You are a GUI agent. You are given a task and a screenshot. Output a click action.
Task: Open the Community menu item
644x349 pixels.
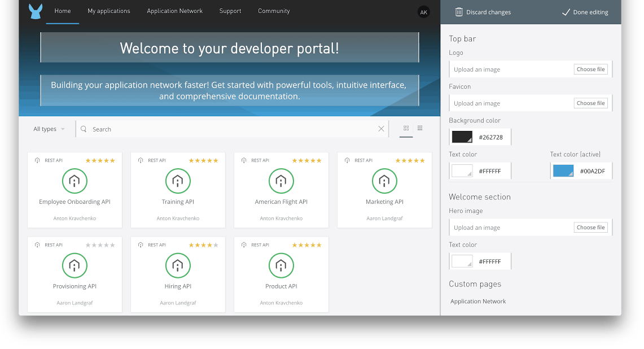click(274, 11)
